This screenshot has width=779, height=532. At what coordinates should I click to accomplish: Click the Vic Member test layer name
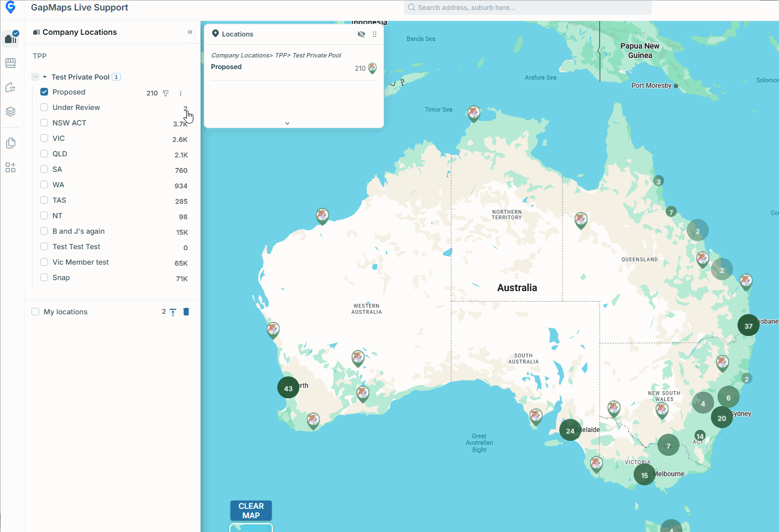(x=81, y=262)
